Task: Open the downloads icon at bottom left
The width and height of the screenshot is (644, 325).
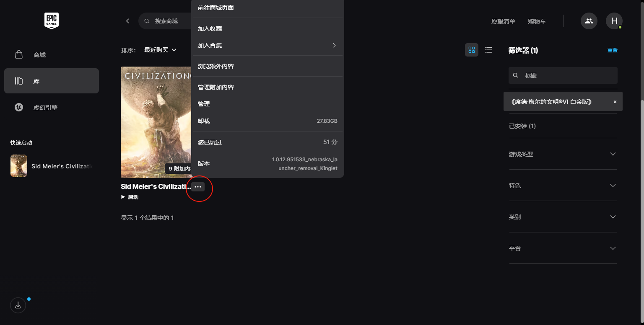Action: [18, 305]
